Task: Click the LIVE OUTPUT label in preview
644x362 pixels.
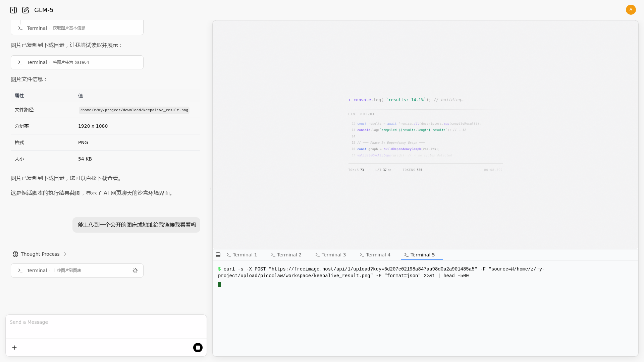Action: pos(361,114)
